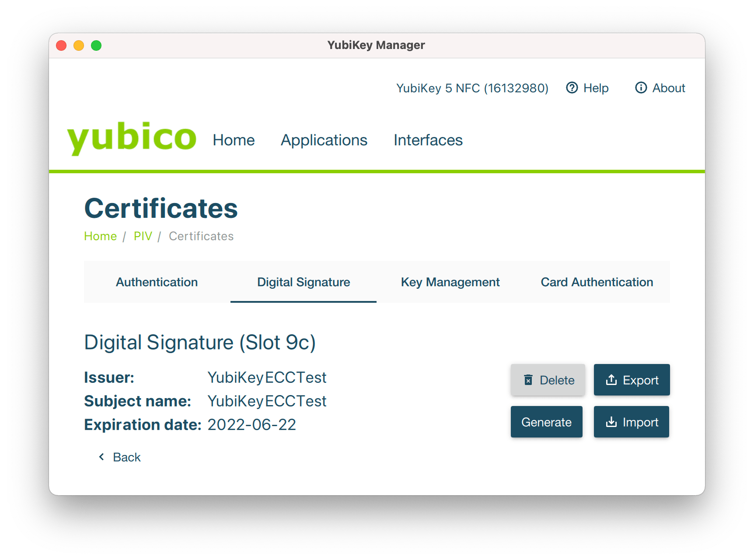The image size is (754, 560).
Task: Select the Digital Signature tab
Action: coord(303,282)
